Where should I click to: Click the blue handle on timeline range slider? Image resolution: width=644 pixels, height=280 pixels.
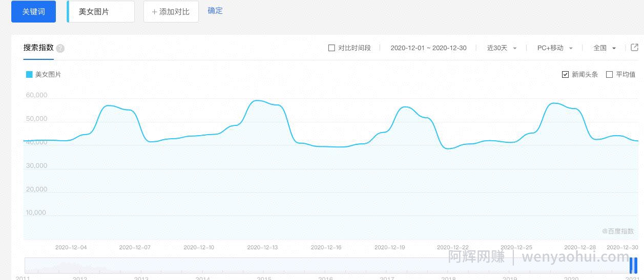pos(633,266)
